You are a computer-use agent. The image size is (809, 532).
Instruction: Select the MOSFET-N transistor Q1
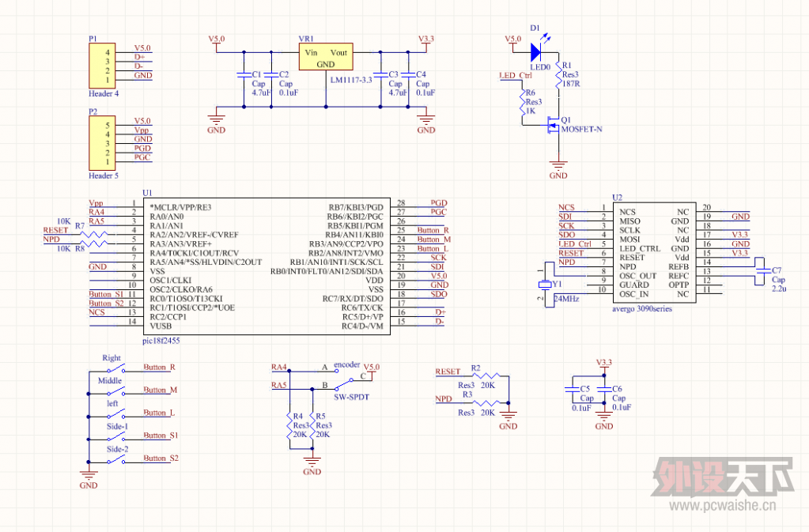pyautogui.click(x=553, y=125)
